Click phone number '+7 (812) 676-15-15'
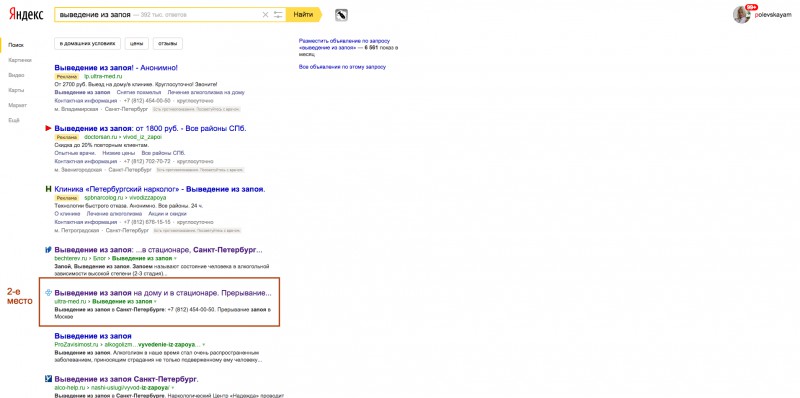 147,222
